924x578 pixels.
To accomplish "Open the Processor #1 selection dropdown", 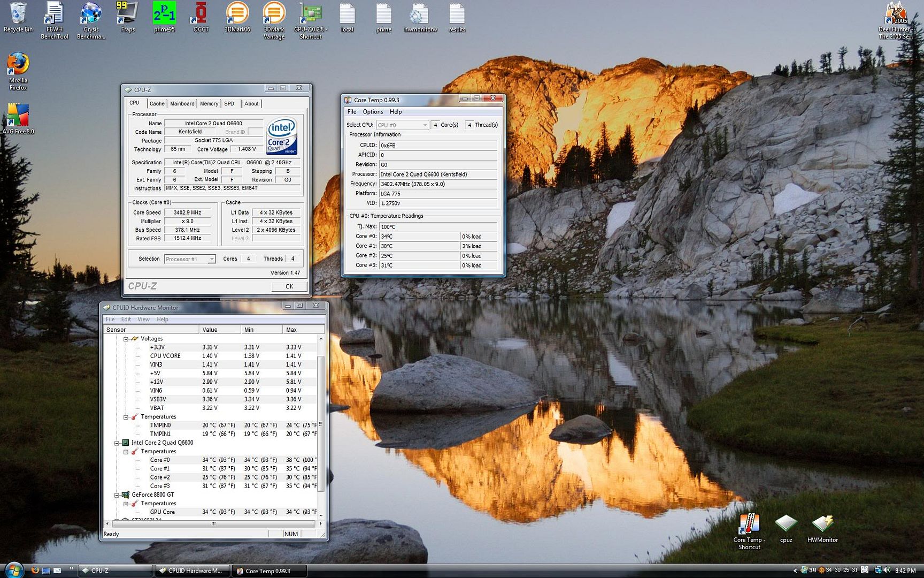I will coord(190,259).
